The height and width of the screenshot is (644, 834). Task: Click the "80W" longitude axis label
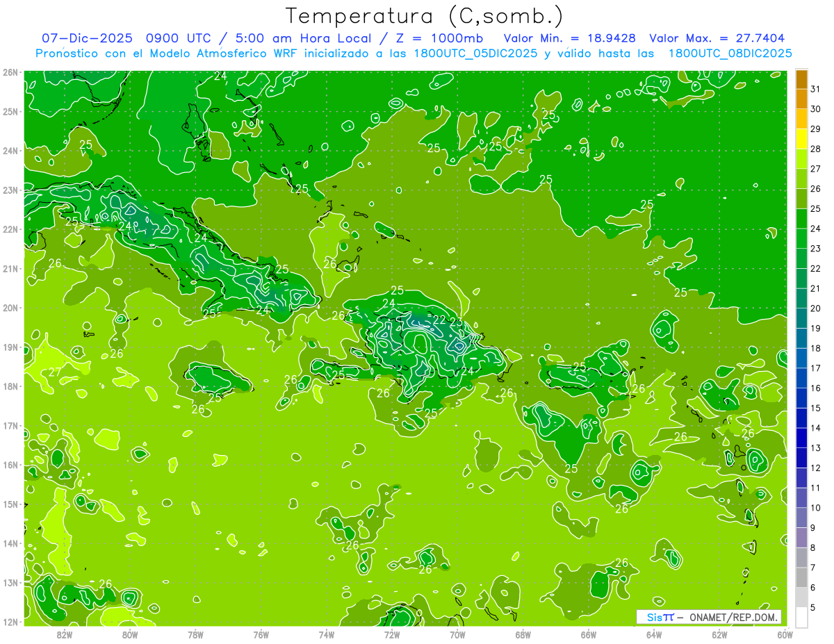pyautogui.click(x=130, y=634)
